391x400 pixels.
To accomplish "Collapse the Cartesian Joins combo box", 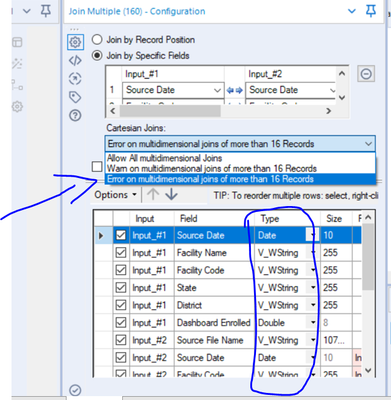I will pyautogui.click(x=368, y=144).
